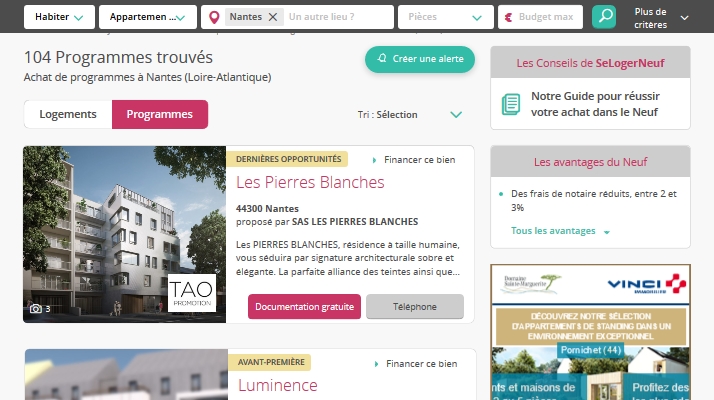Open photo gallery camera icon on Les Pierres Blanches
Image resolution: width=714 pixels, height=400 pixels.
[x=36, y=309]
